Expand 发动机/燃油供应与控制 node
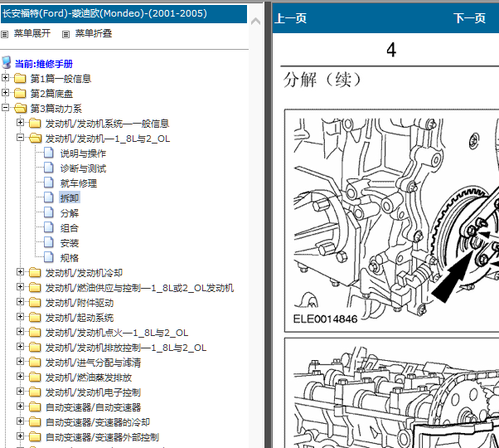This screenshot has width=499, height=448. [x=20, y=286]
